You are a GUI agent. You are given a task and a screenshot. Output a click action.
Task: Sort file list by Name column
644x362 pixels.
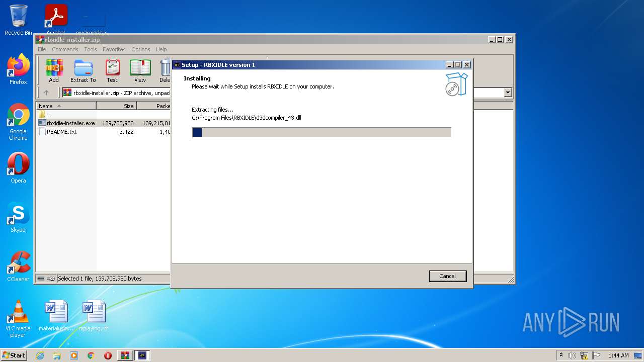click(66, 106)
